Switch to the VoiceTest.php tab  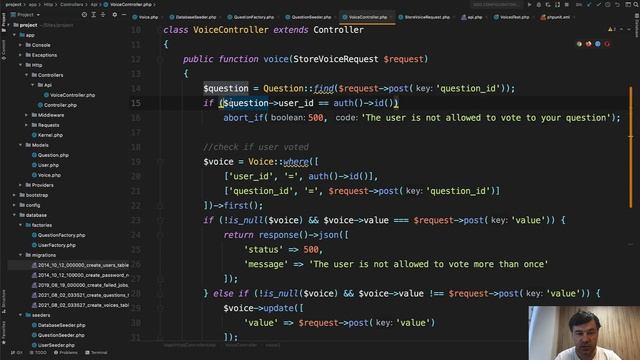coord(511,17)
